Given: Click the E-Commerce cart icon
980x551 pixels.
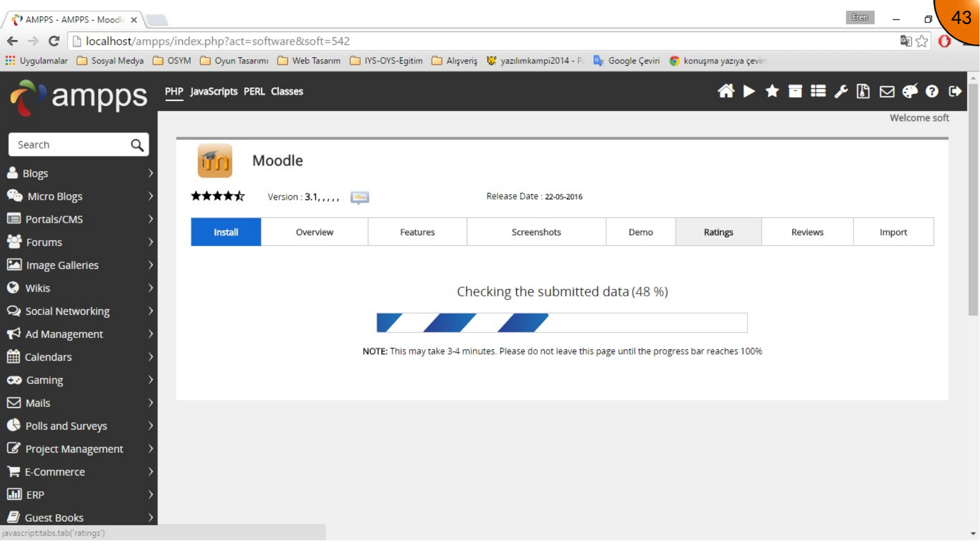Looking at the screenshot, I should [14, 471].
